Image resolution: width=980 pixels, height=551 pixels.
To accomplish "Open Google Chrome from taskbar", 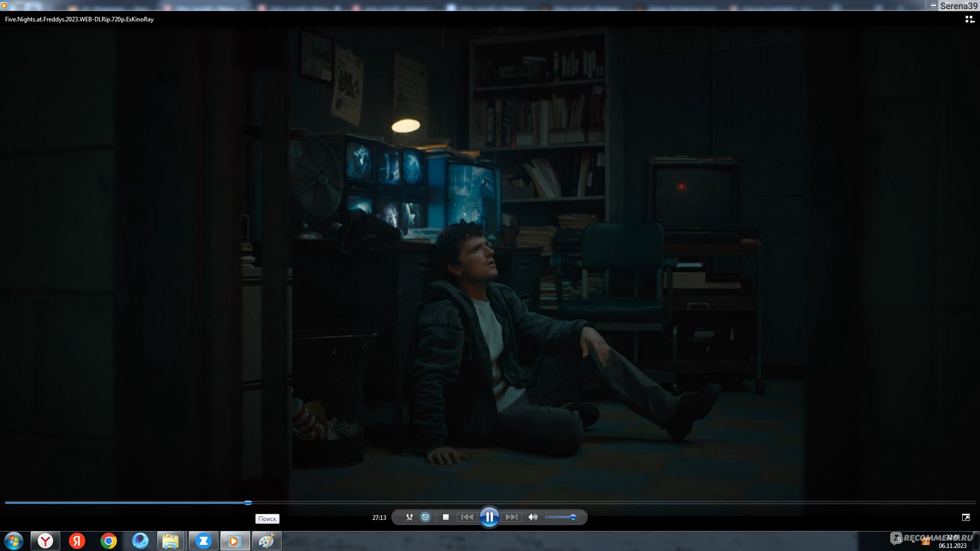I will (x=109, y=541).
